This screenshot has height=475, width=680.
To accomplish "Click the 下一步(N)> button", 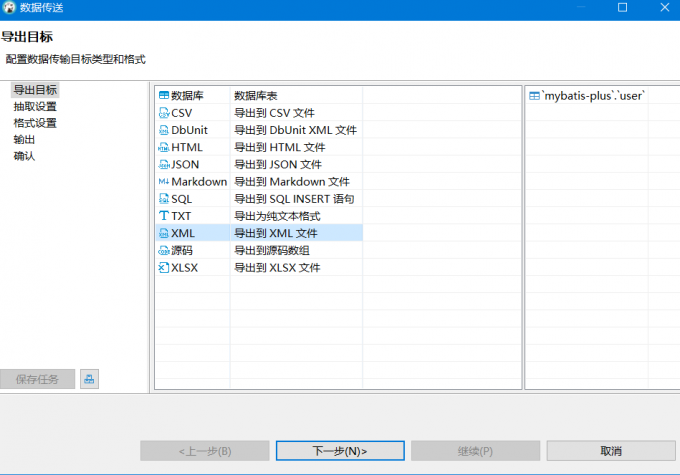I will pyautogui.click(x=340, y=451).
